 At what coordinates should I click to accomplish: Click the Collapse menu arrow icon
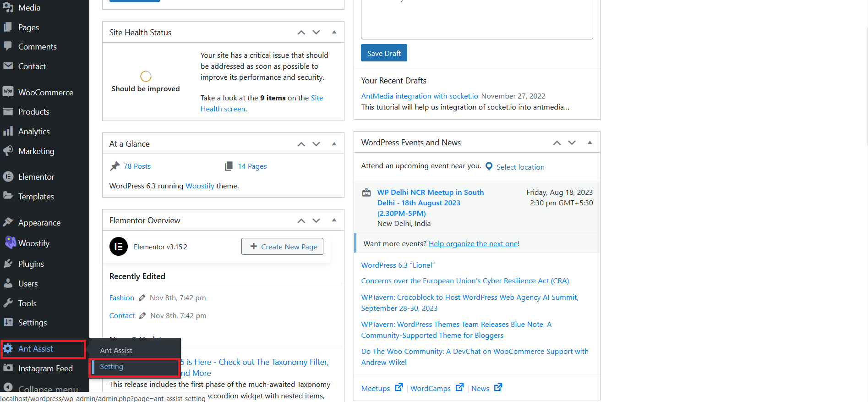(8, 388)
